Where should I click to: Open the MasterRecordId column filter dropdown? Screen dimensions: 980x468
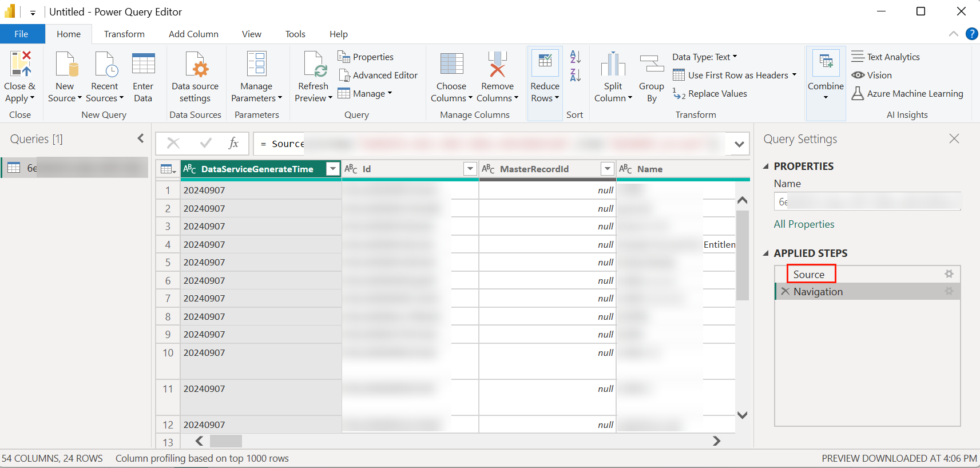[x=608, y=169]
